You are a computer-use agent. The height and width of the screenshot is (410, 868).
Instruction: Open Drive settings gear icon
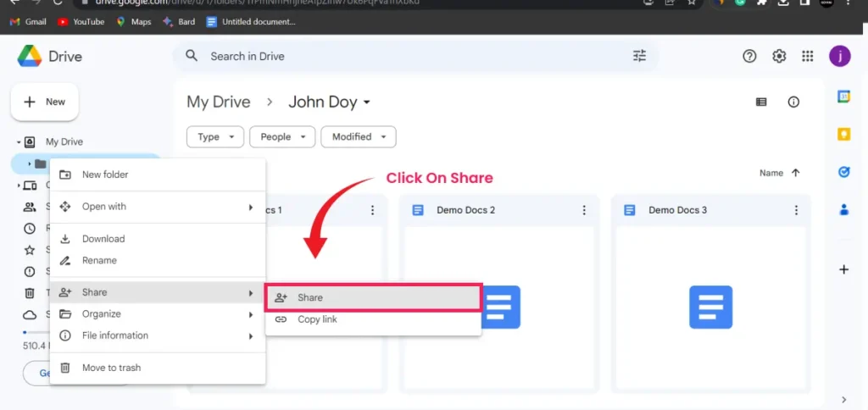779,56
